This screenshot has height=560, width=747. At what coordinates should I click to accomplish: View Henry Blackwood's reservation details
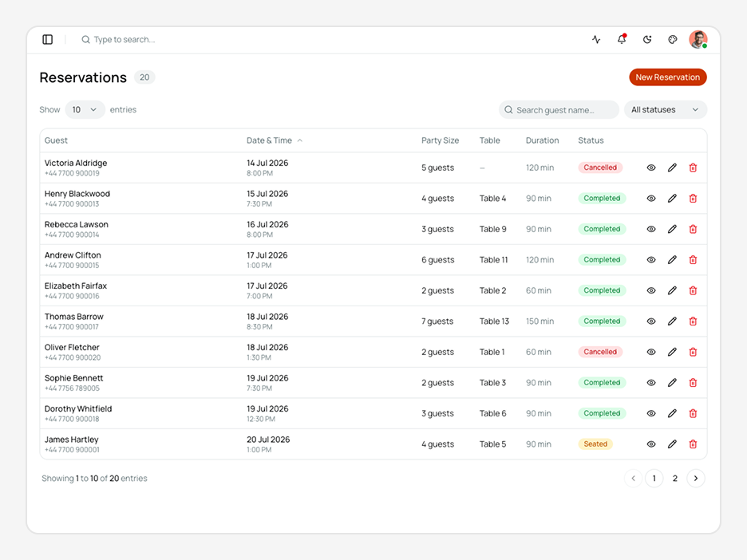point(651,199)
